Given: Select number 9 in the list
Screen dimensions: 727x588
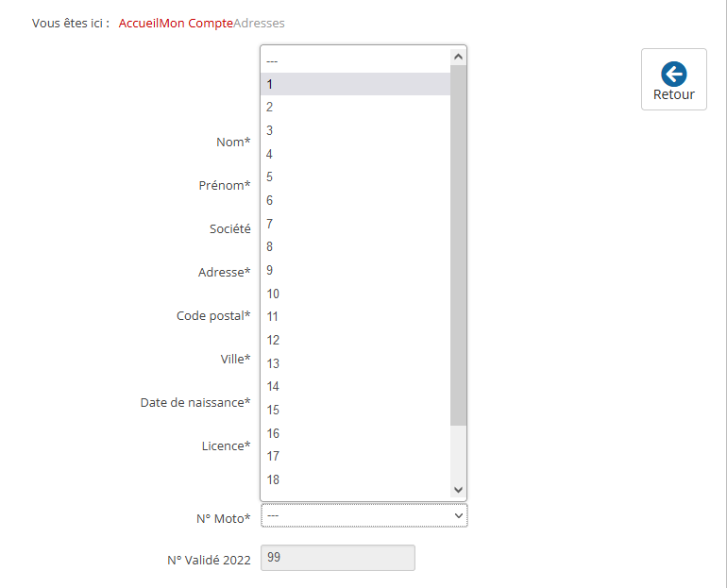Looking at the screenshot, I should tap(355, 270).
